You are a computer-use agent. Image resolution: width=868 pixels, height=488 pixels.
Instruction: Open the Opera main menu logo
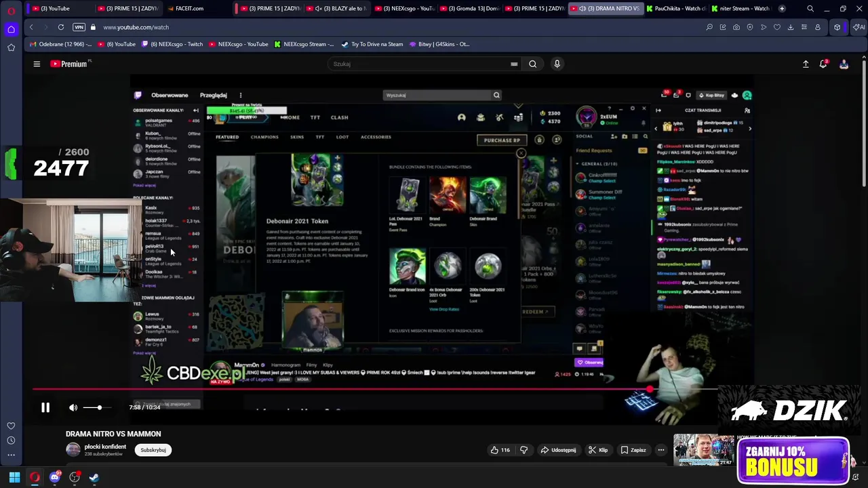tap(11, 11)
